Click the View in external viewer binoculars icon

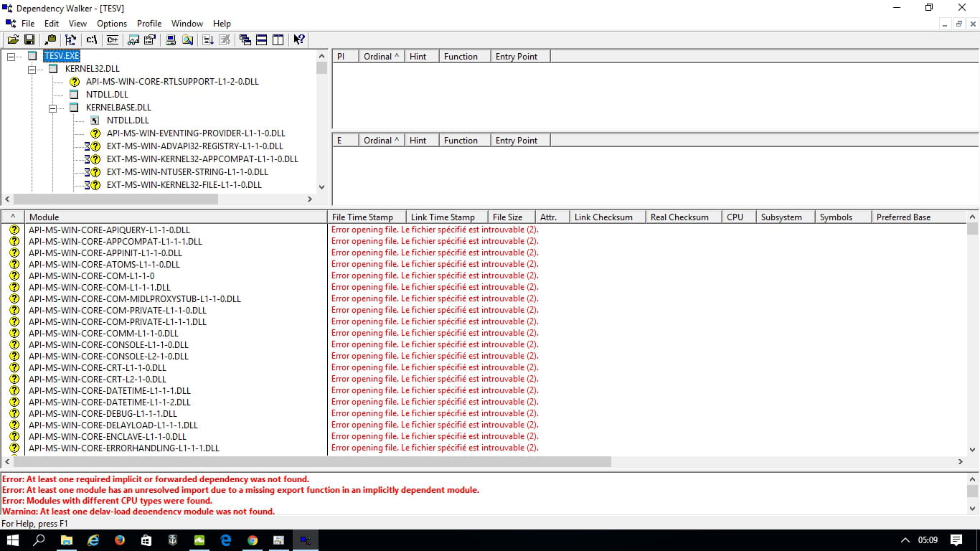[133, 40]
